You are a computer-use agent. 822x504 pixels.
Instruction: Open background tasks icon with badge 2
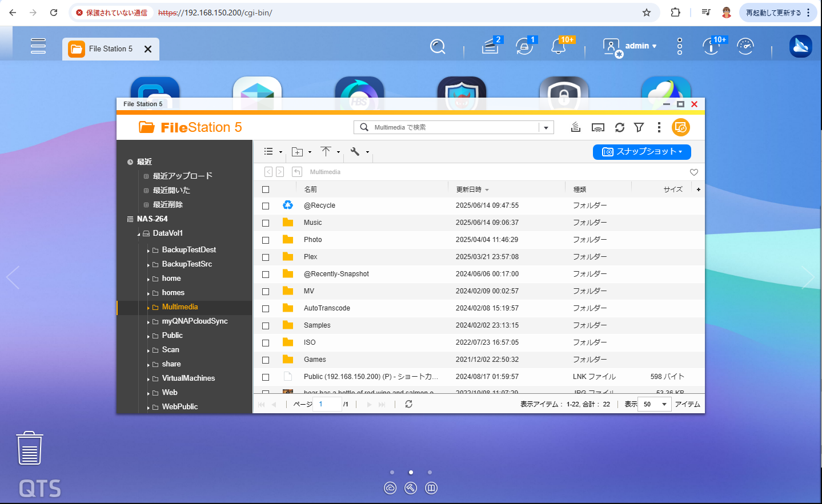[x=491, y=46]
